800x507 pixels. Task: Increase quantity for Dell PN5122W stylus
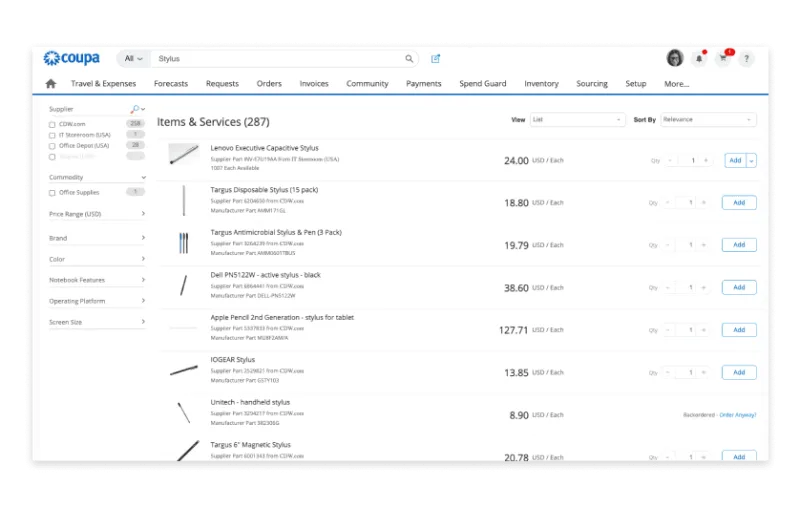click(704, 288)
